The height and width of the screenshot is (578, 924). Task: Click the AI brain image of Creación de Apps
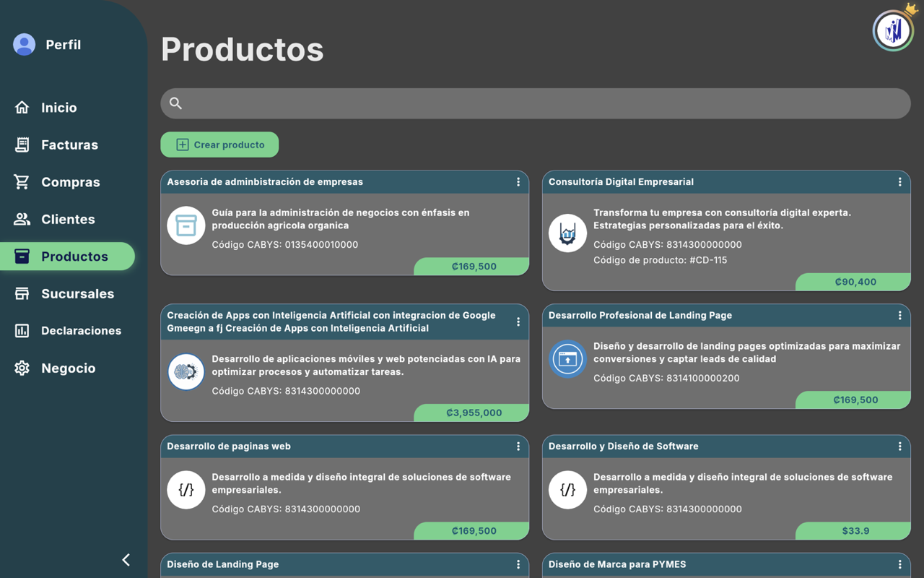tap(186, 371)
